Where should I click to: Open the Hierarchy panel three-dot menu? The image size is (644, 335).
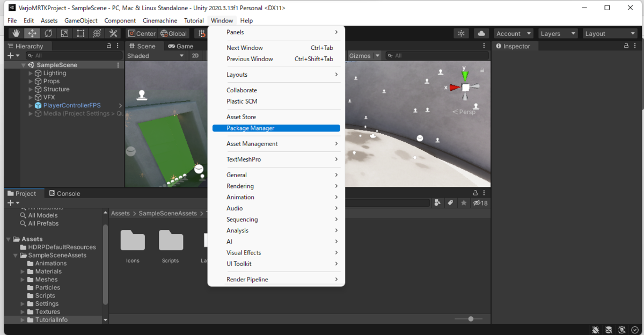pos(119,46)
